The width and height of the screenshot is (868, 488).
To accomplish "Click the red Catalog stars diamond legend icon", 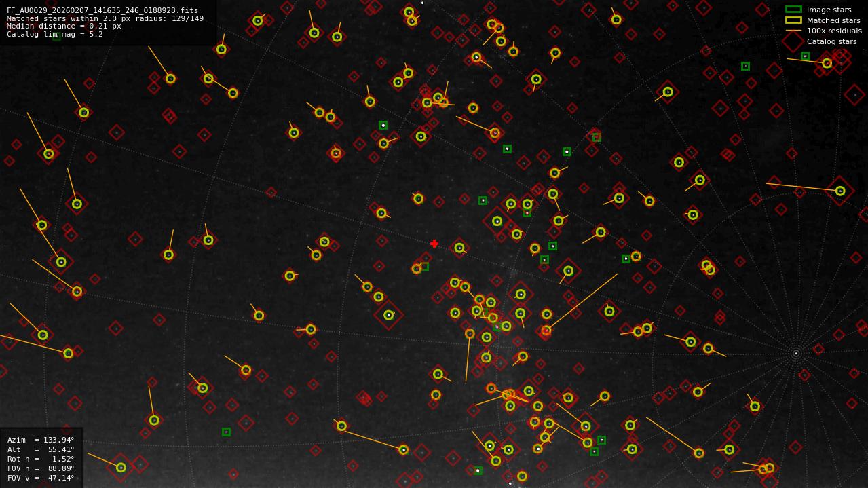I will (x=793, y=41).
